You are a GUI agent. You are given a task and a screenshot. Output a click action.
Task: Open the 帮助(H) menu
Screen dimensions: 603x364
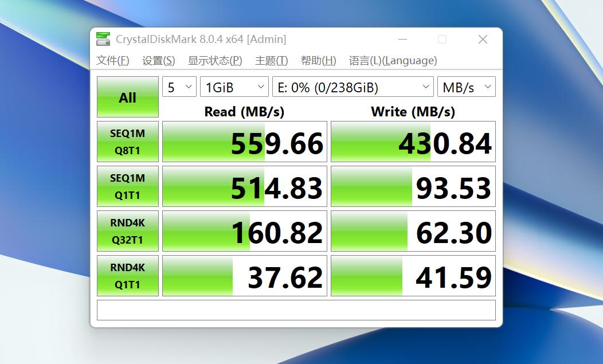tap(319, 60)
